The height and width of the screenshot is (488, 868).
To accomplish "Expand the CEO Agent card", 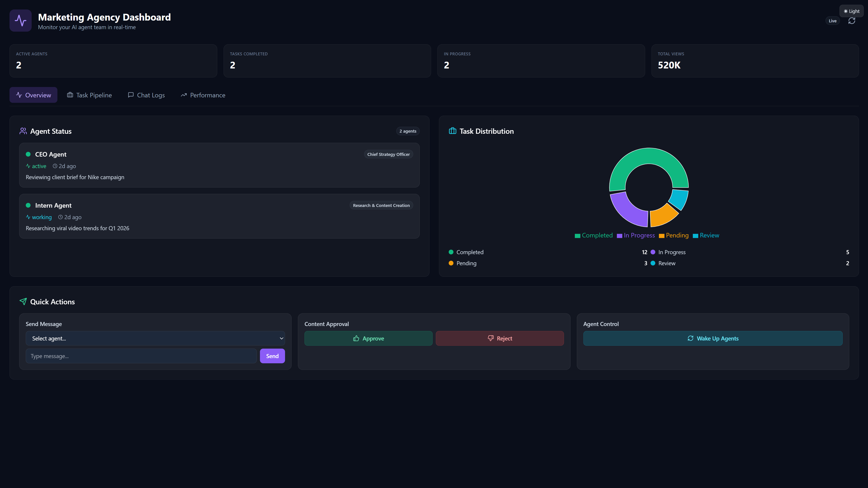I will point(219,165).
